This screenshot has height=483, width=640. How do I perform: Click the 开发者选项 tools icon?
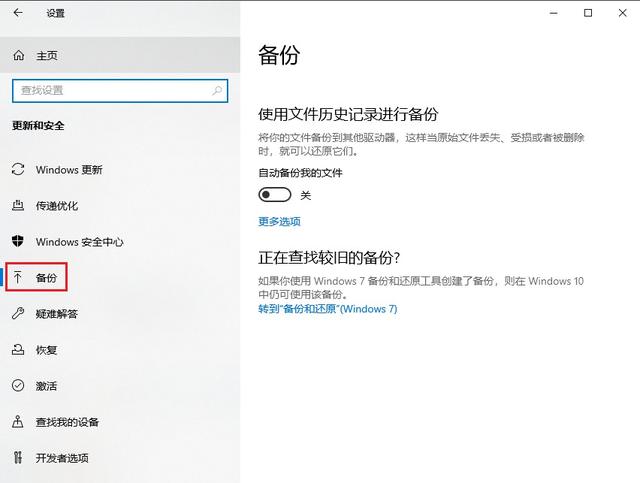[x=18, y=457]
